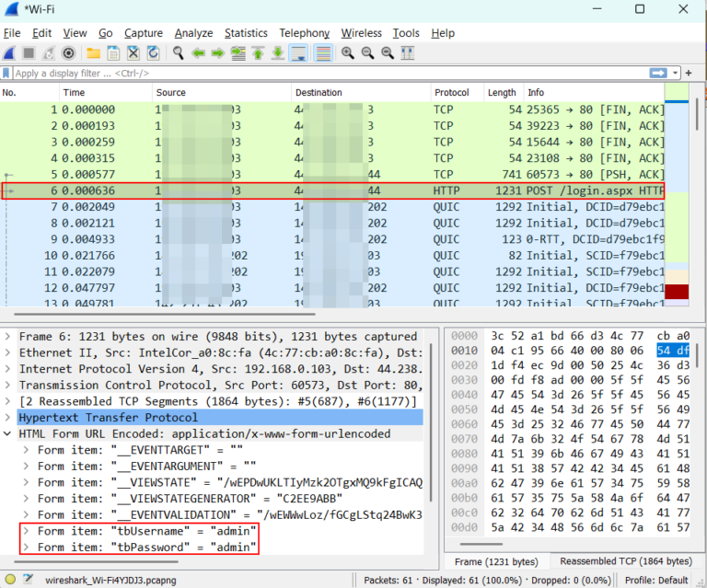
Task: Open the Wireless menu
Action: point(361,33)
